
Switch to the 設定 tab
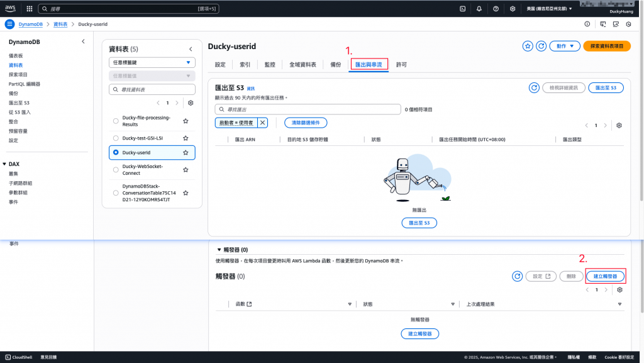point(220,64)
